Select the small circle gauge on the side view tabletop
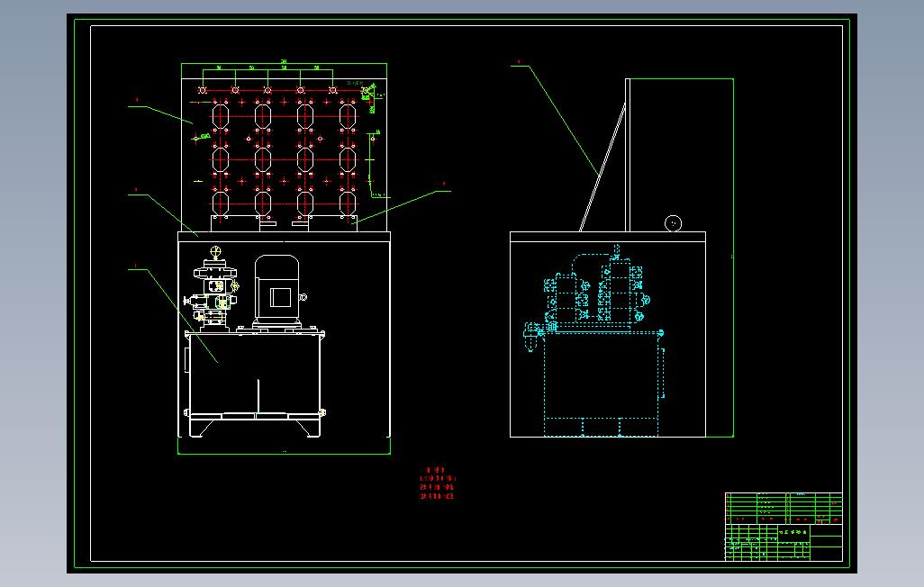Screen dimensions: 924x587 click(x=673, y=223)
